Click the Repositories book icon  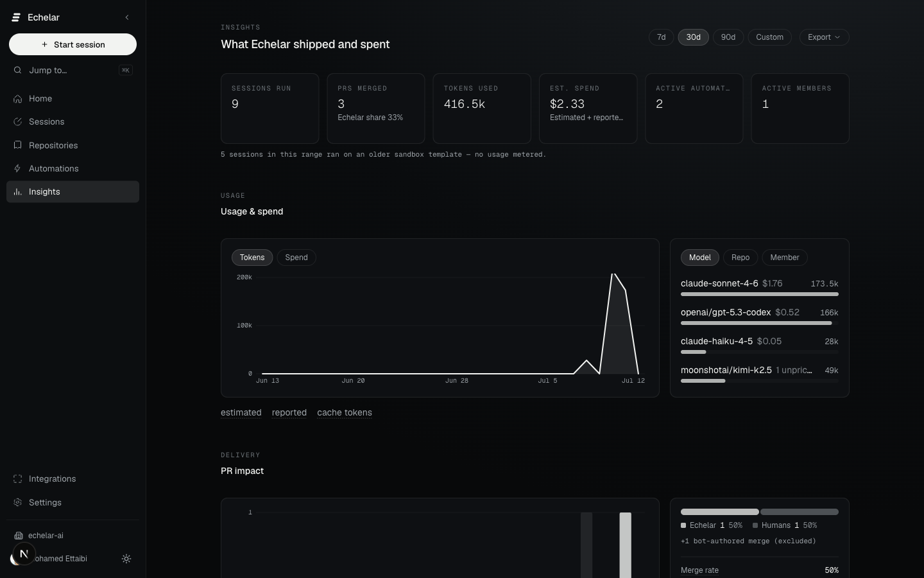coord(18,145)
